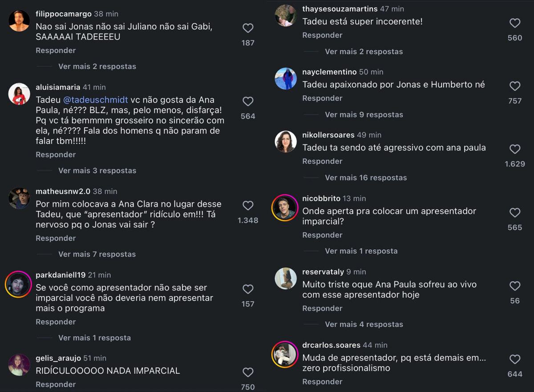Open parkdaniell19's profile picture with story ring
Image resolution: width=534 pixels, height=392 pixels.
(19, 284)
